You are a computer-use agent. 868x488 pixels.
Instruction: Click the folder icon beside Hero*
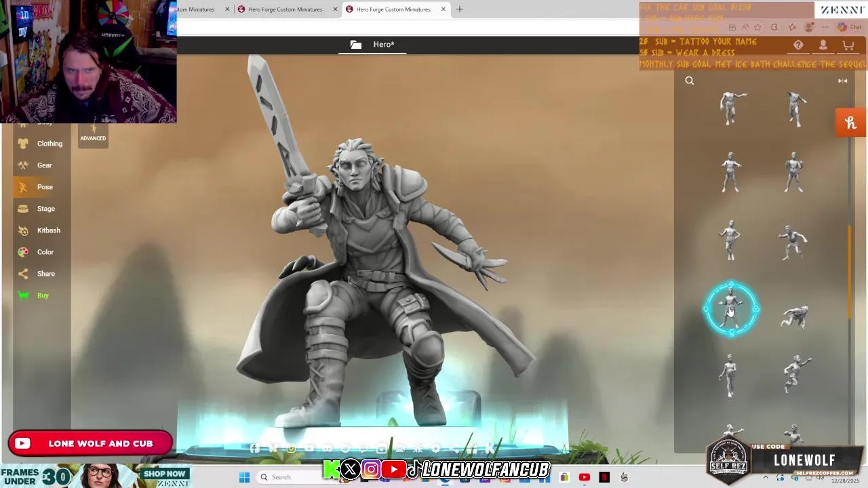click(356, 45)
